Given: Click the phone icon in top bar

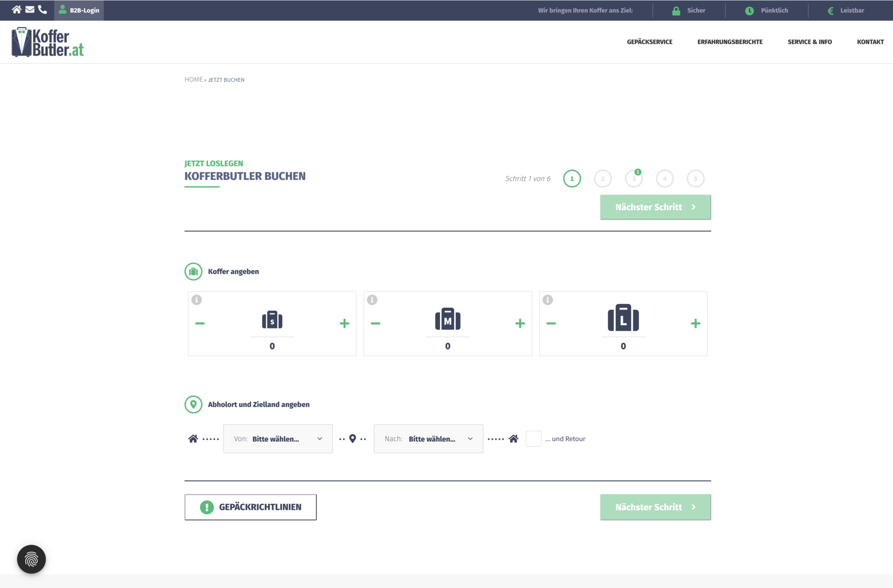Looking at the screenshot, I should point(43,10).
